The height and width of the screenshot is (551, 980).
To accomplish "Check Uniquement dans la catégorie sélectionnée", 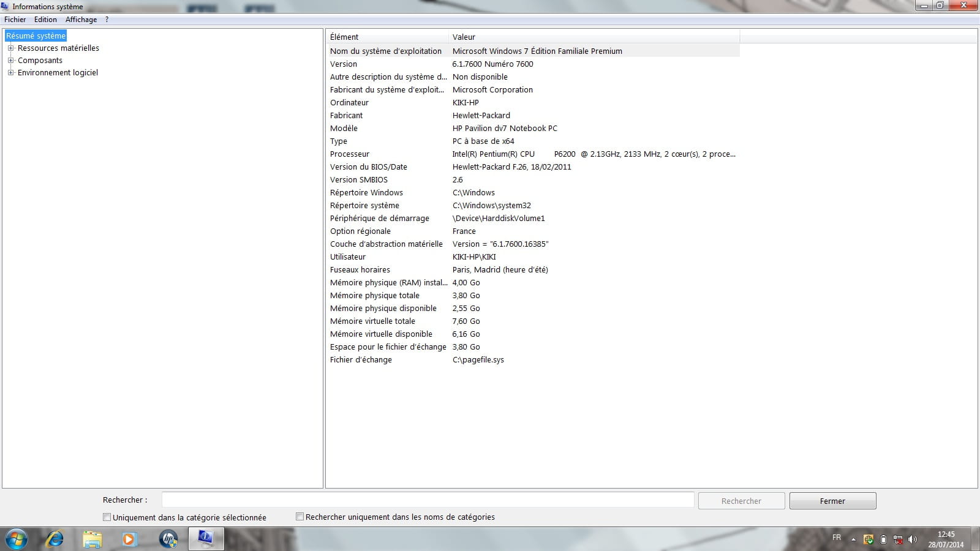I will tap(107, 517).
